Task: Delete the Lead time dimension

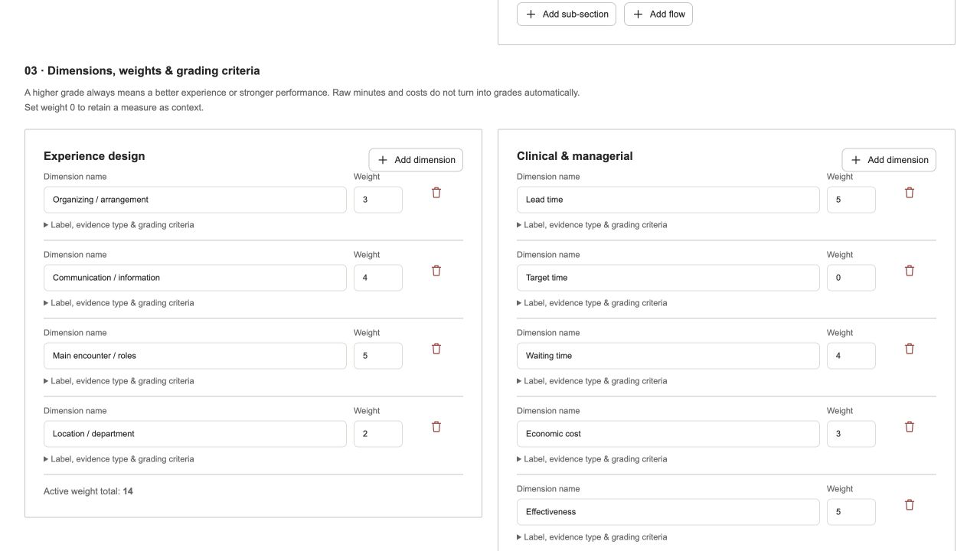Action: click(x=910, y=193)
